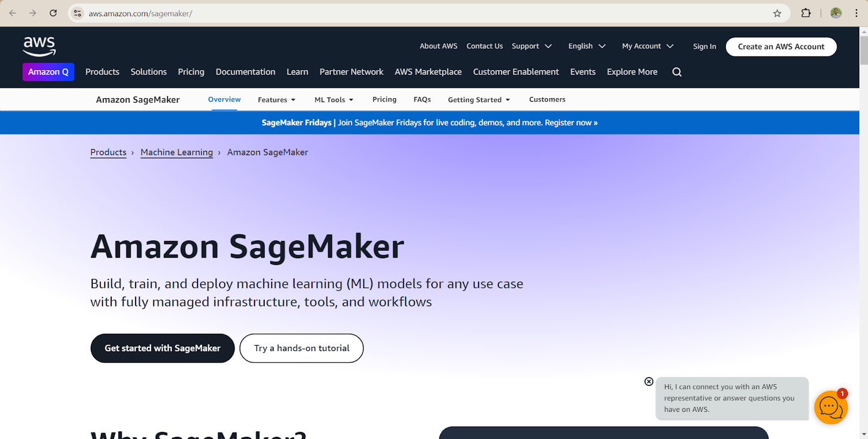Viewport: 868px width, 439px height.
Task: Click Try a hands-on tutorial button
Action: click(x=302, y=348)
